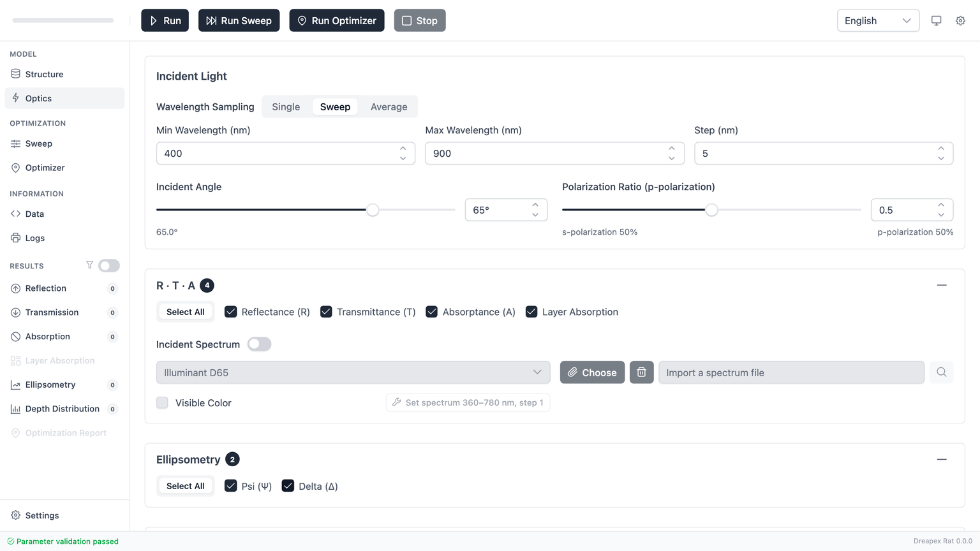This screenshot has height=551, width=980.
Task: Collapse the R·T·A section
Action: 941,285
